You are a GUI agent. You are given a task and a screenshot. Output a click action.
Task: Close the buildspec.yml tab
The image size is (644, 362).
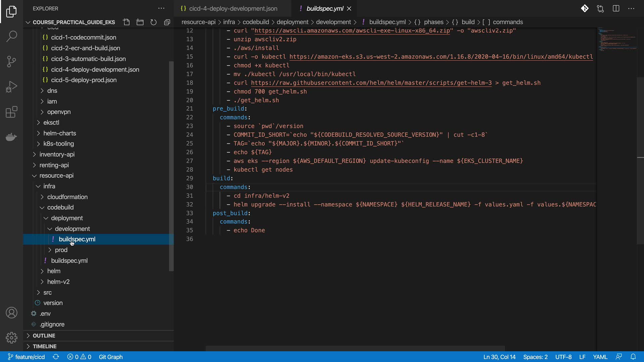point(349,8)
